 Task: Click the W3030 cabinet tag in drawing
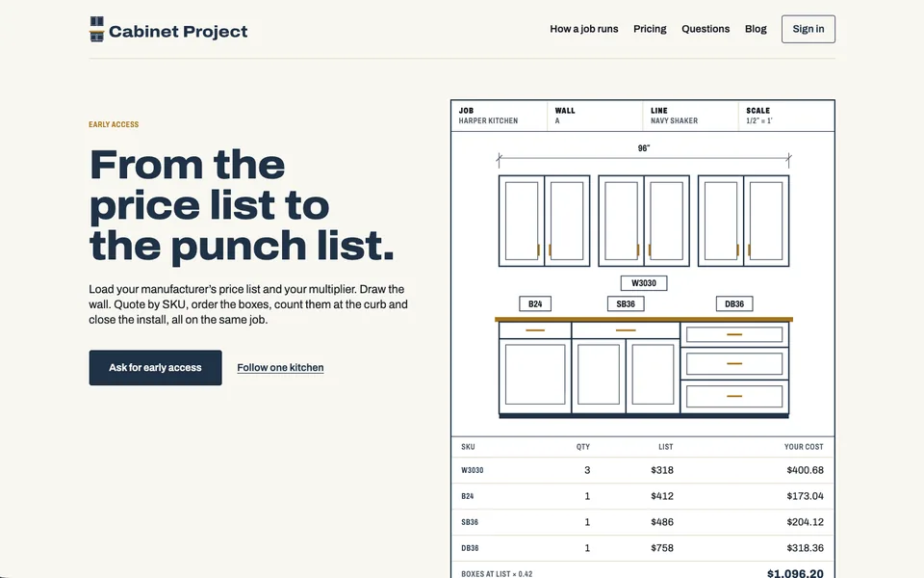644,283
